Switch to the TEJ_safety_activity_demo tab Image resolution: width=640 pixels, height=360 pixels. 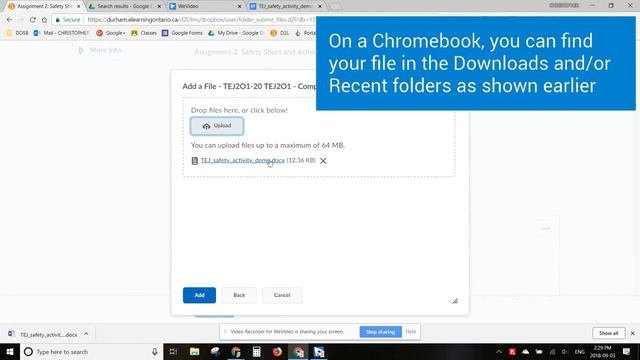pos(285,6)
